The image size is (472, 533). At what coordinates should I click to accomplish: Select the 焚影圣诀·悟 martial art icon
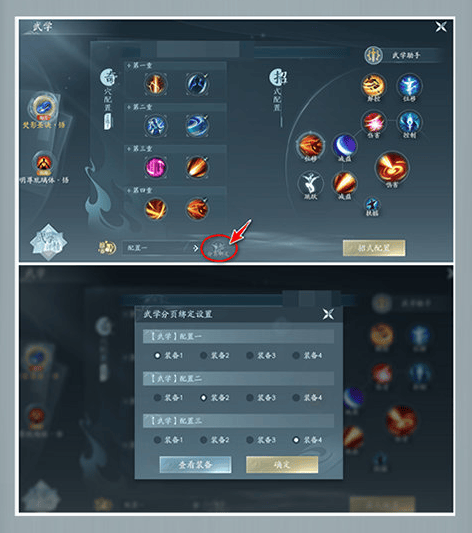point(44,107)
